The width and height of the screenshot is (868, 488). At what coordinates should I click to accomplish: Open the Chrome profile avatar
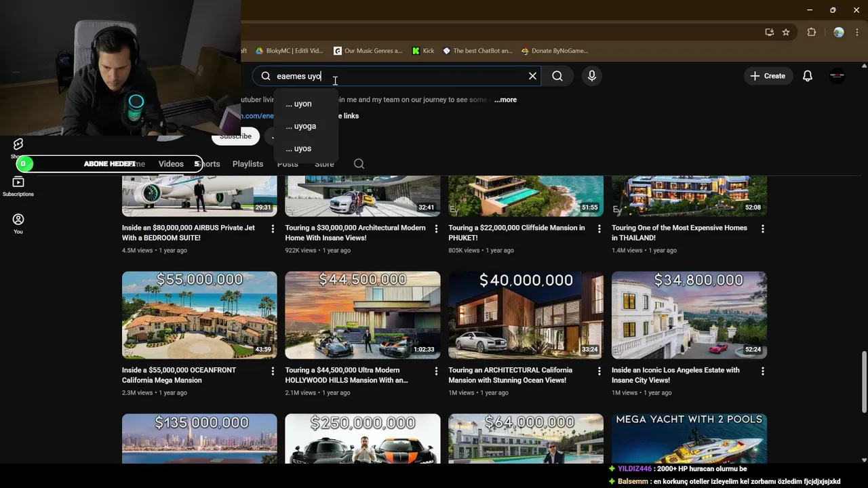pos(839,32)
